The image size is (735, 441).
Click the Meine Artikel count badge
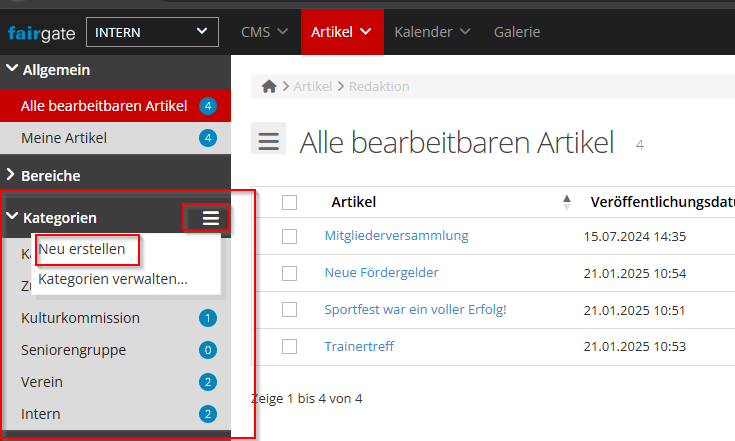208,138
